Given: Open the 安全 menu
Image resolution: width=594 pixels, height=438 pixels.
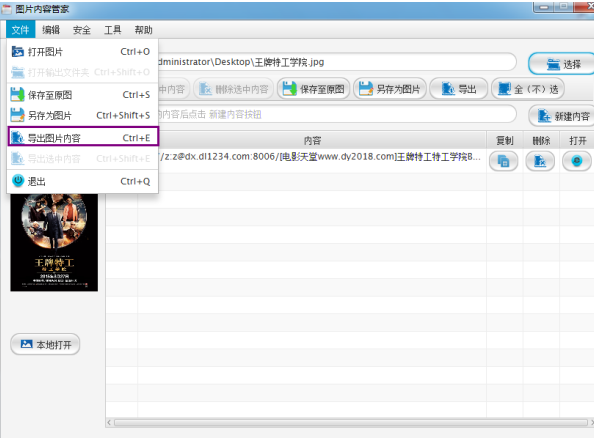Looking at the screenshot, I should point(82,30).
